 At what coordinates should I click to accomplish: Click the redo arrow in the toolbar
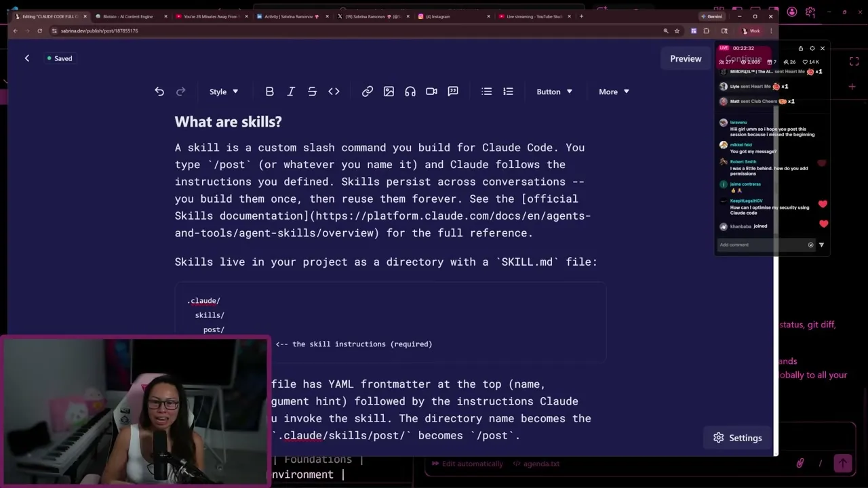point(180,91)
